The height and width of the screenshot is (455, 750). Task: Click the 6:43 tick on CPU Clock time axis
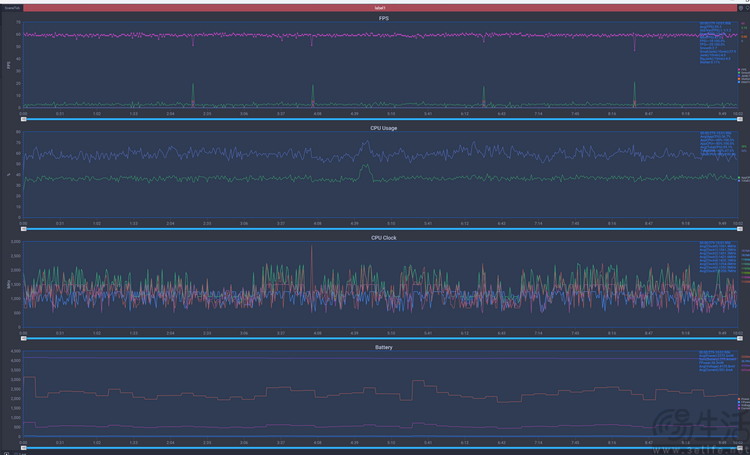click(x=501, y=333)
